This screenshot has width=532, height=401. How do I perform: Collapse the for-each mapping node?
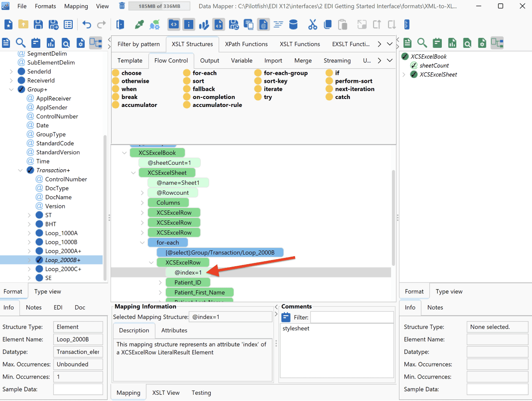pyautogui.click(x=142, y=243)
